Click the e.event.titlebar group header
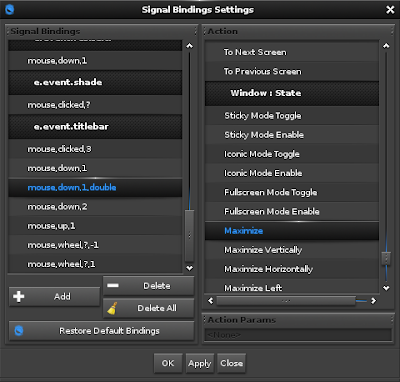 click(x=95, y=127)
